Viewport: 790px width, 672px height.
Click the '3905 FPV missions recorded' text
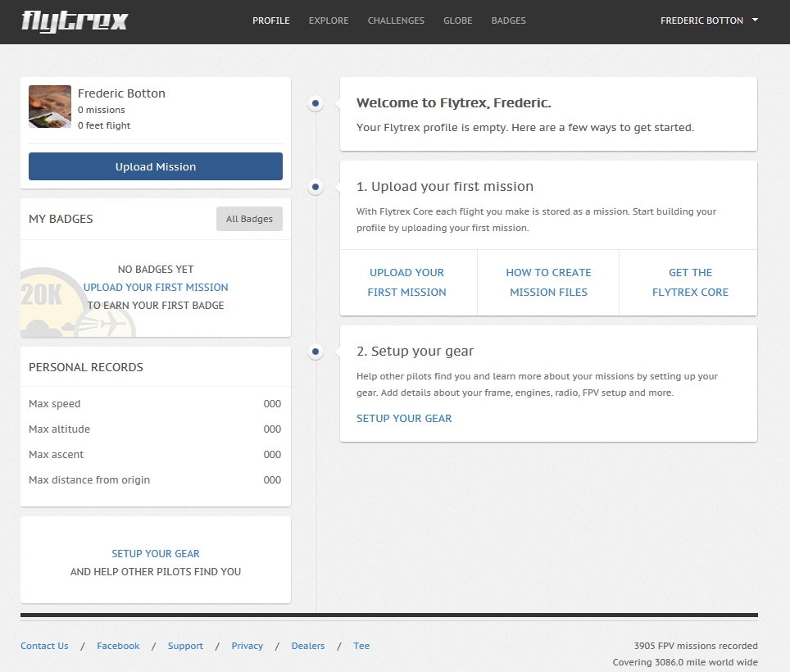click(696, 646)
